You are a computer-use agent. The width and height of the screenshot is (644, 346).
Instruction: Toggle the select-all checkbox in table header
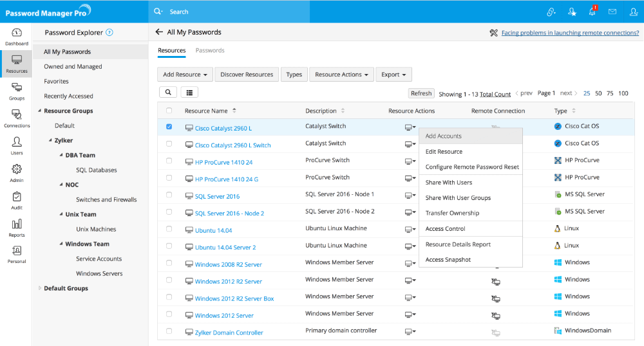(169, 111)
